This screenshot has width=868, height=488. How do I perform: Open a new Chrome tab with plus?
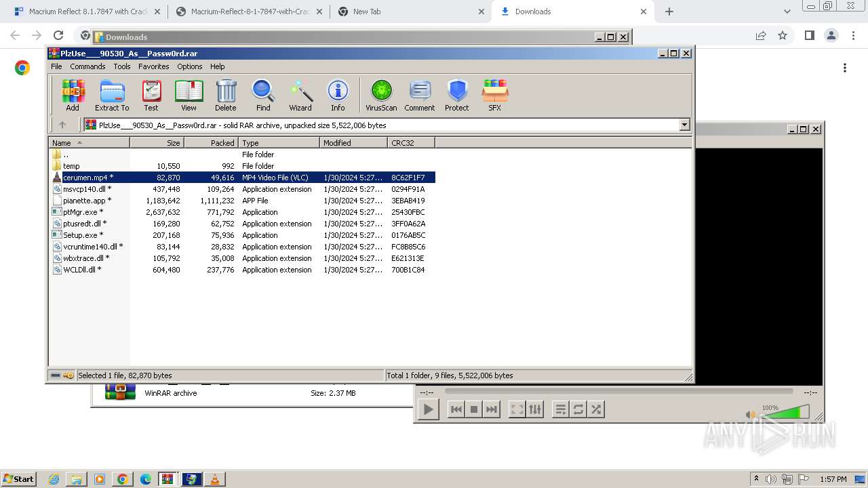tap(669, 12)
